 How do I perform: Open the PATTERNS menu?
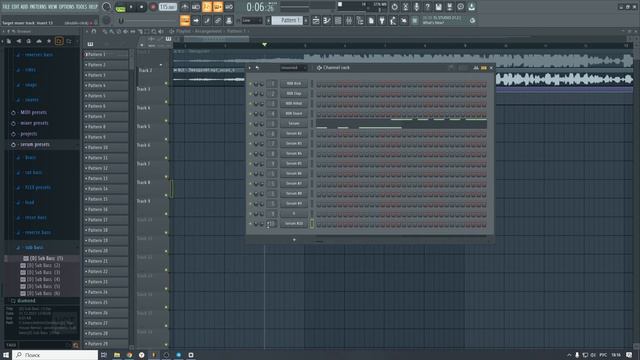(38, 7)
